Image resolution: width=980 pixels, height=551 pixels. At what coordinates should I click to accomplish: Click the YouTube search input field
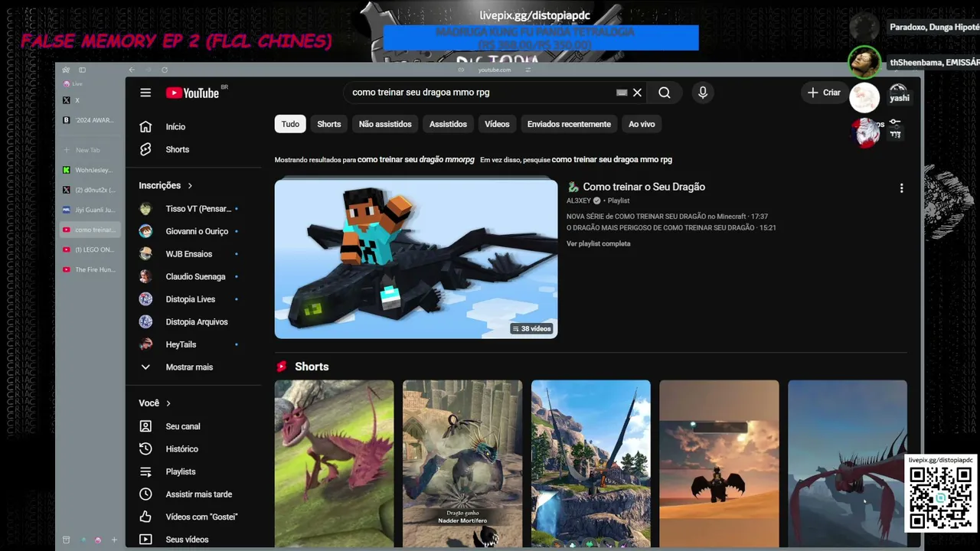(482, 93)
